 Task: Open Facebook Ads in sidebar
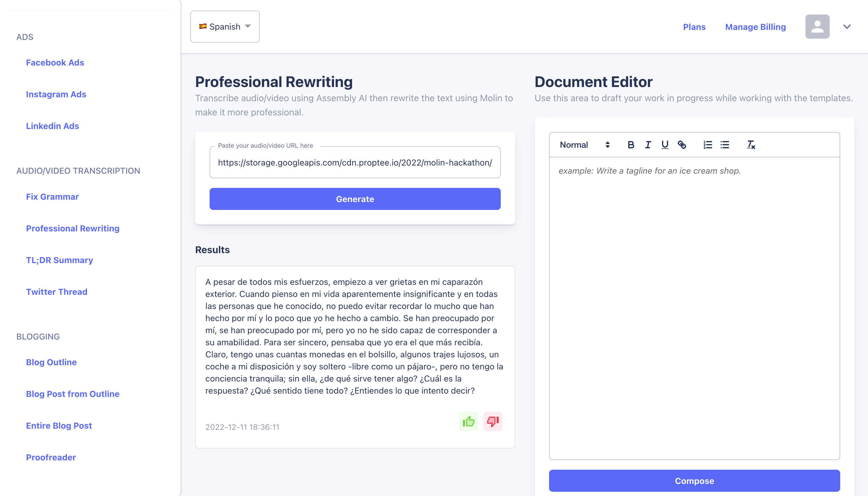tap(55, 63)
